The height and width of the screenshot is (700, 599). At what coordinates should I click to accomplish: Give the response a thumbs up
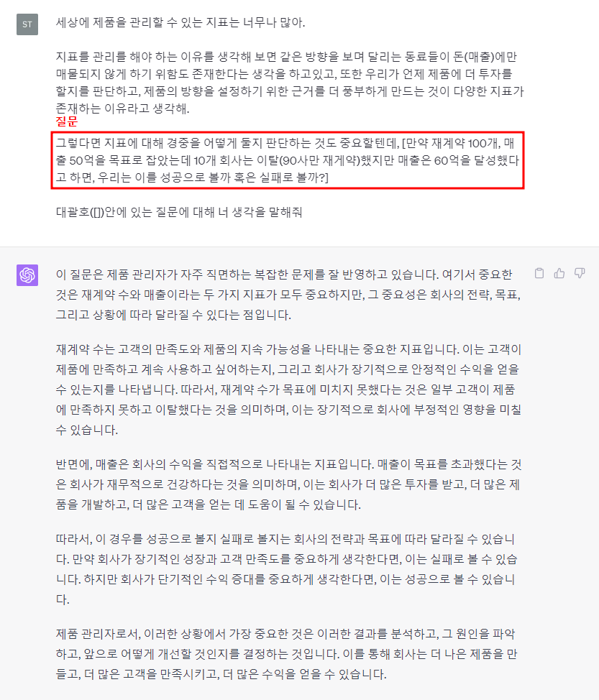pyautogui.click(x=559, y=273)
